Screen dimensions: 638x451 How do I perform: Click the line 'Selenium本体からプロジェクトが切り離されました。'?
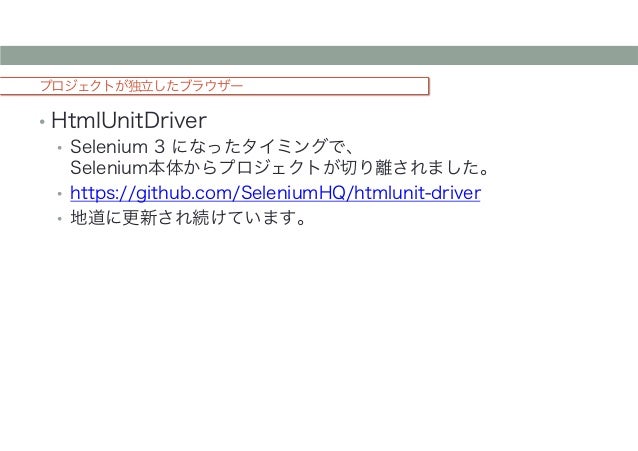point(279,168)
